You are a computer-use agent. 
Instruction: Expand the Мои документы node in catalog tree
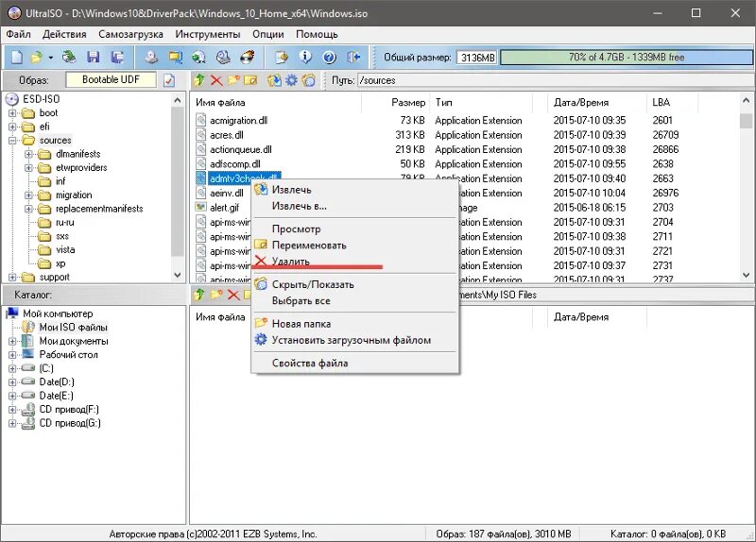tap(12, 341)
